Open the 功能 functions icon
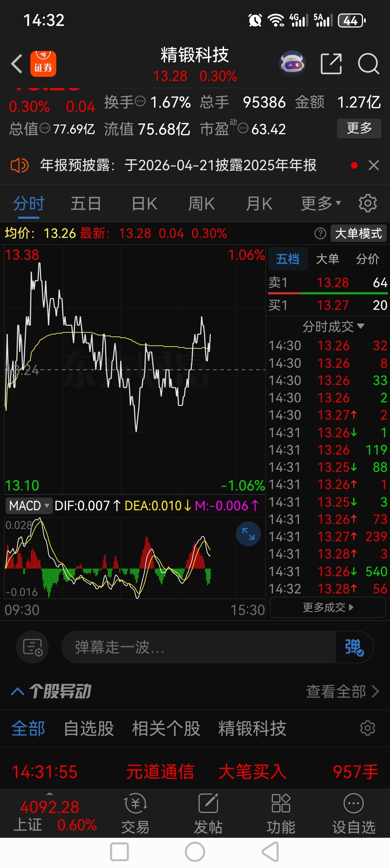Viewport: 390px width, 868px height. [x=281, y=814]
